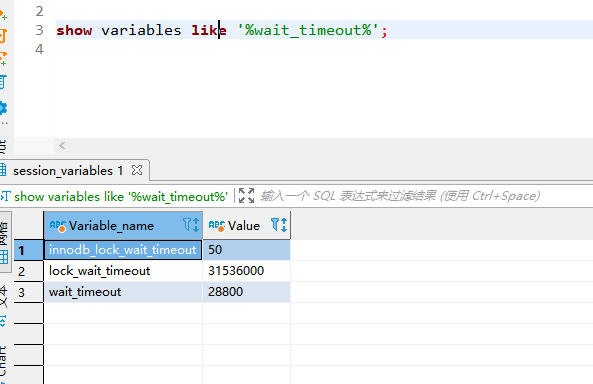Sort by the Value column arrows
Screen dimensions: 593x384
(284, 225)
